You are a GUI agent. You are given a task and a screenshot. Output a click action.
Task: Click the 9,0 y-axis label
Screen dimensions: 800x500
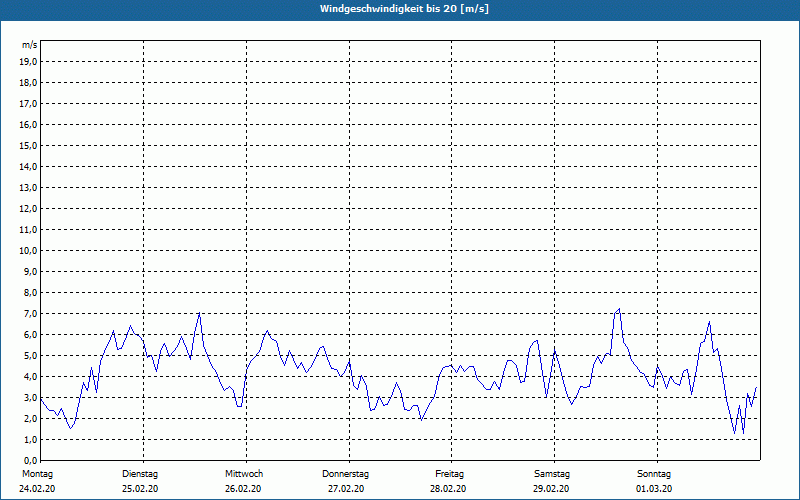[30, 271]
